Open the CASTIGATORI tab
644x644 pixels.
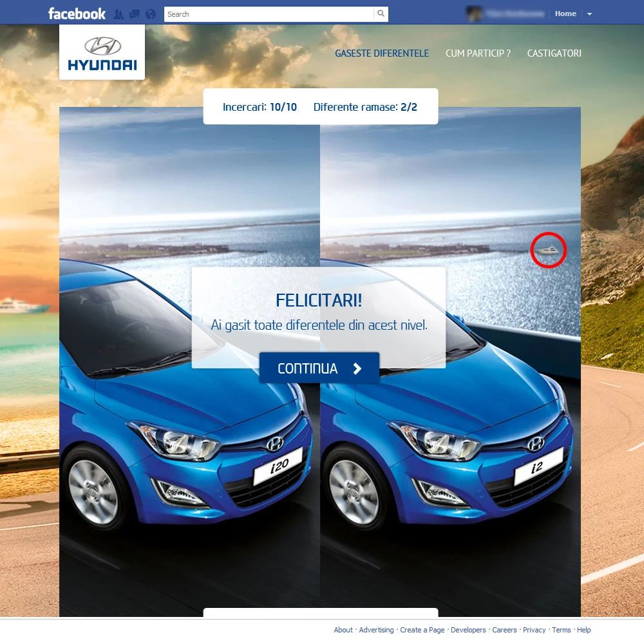click(554, 53)
